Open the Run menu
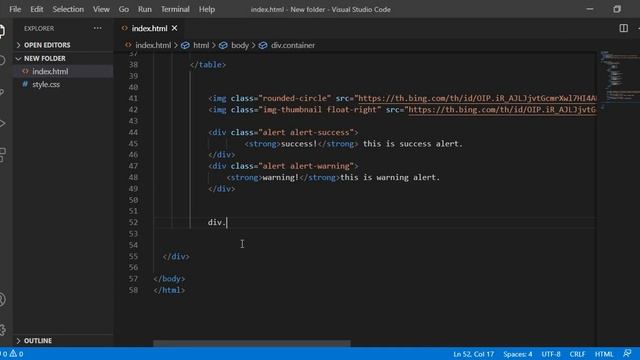 coord(144,9)
